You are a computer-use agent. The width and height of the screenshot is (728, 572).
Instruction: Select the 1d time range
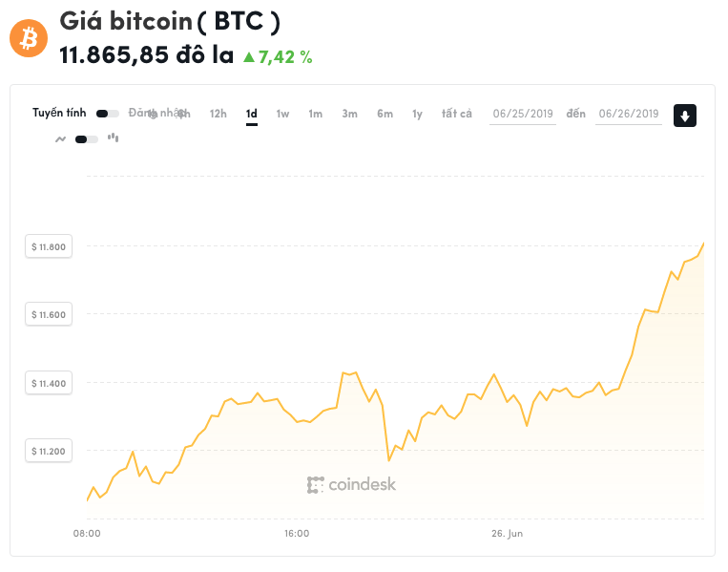click(252, 114)
